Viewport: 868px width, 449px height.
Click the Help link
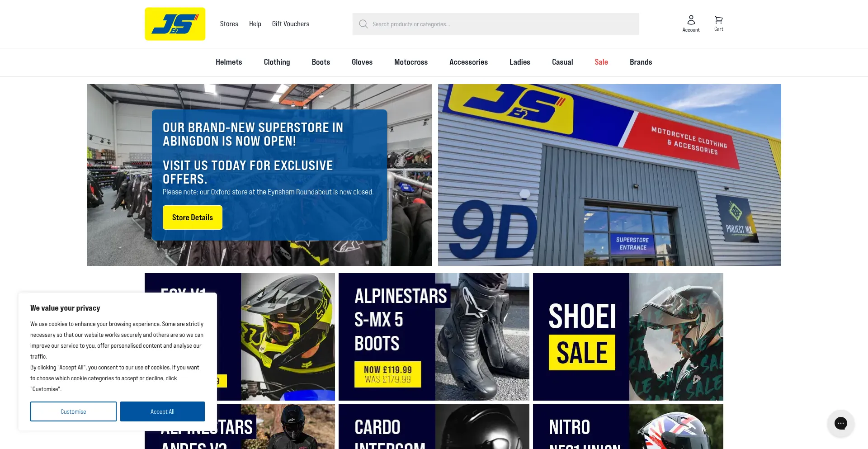tap(255, 24)
